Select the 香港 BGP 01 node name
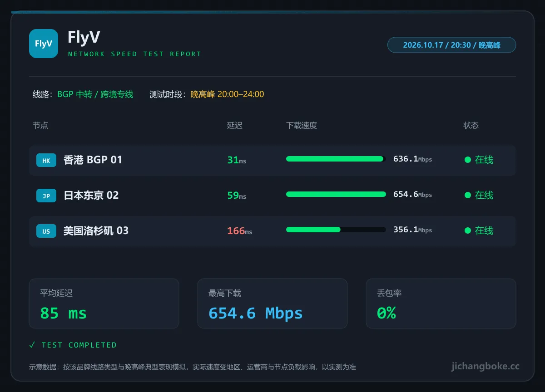 (93, 160)
